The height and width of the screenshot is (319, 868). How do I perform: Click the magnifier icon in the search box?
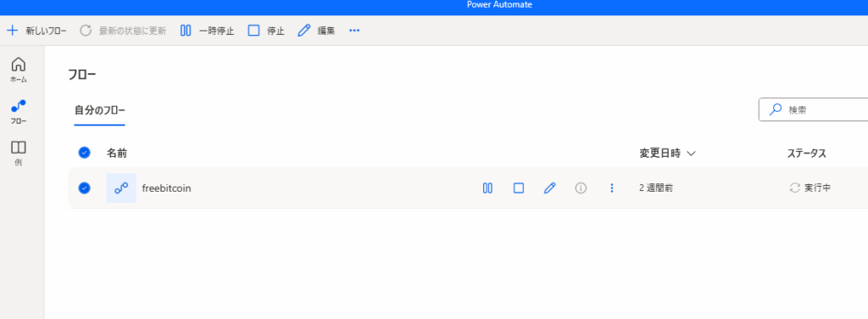776,109
